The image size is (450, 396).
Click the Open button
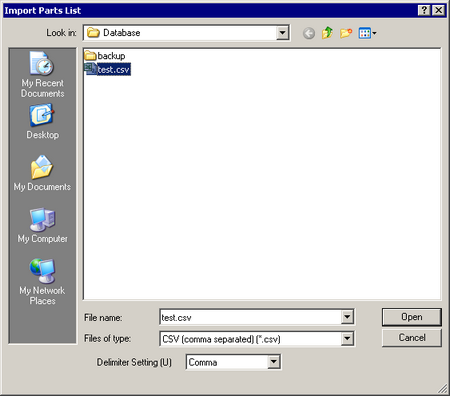pyautogui.click(x=412, y=317)
